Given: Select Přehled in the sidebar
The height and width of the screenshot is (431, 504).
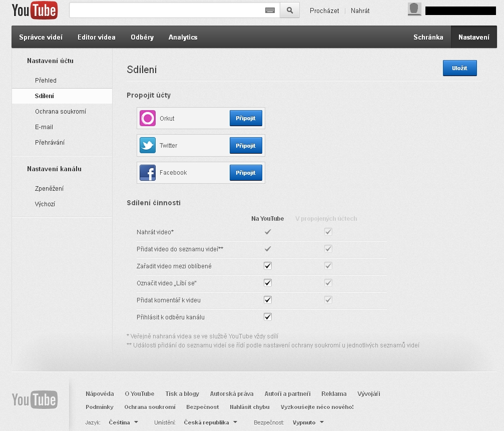Looking at the screenshot, I should click(x=46, y=81).
